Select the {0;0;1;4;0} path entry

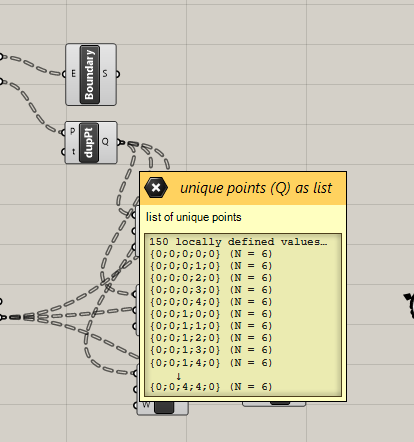[211, 363]
